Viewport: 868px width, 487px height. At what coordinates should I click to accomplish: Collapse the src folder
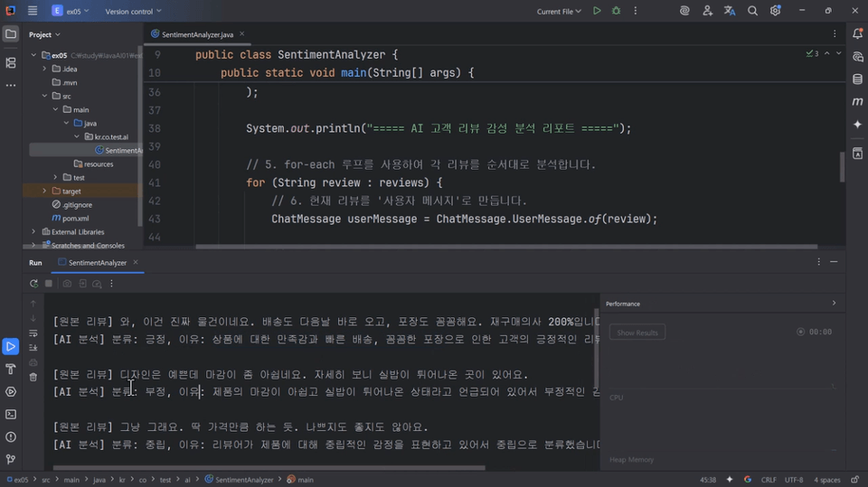point(44,96)
